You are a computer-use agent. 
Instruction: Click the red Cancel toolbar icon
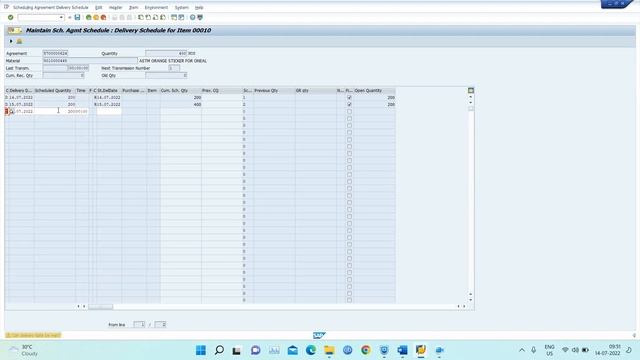click(103, 18)
